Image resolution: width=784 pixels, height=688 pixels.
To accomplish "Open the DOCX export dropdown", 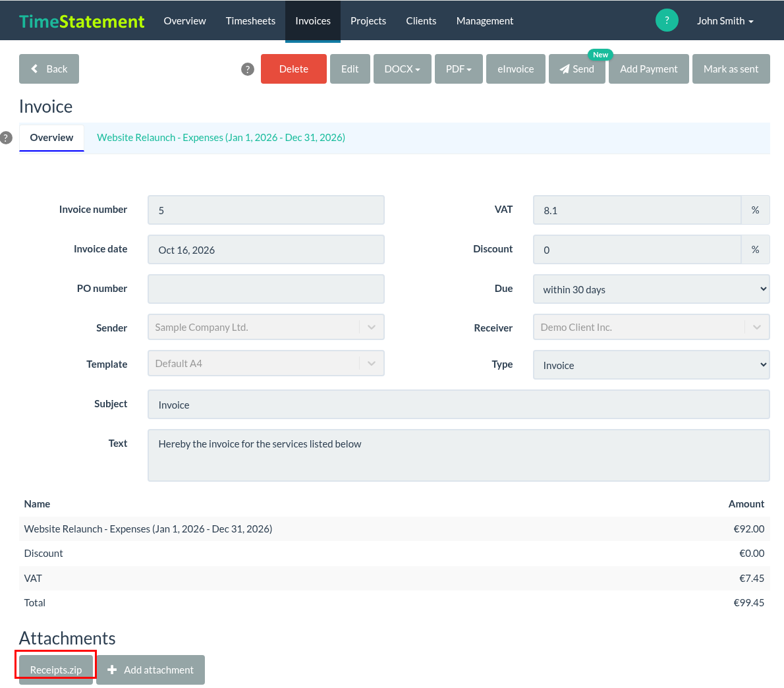I will (402, 69).
